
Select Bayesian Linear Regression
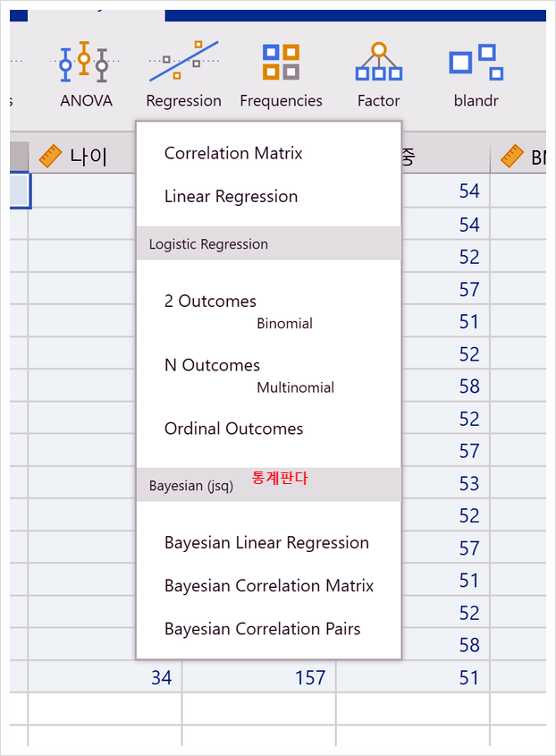(x=266, y=542)
